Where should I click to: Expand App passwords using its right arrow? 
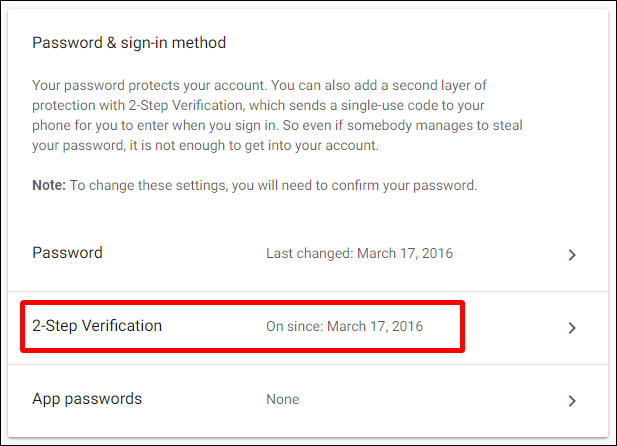pos(572,401)
